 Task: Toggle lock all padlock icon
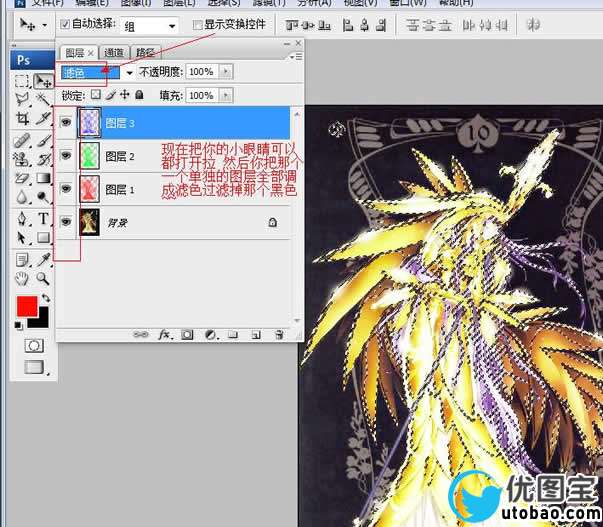139,94
